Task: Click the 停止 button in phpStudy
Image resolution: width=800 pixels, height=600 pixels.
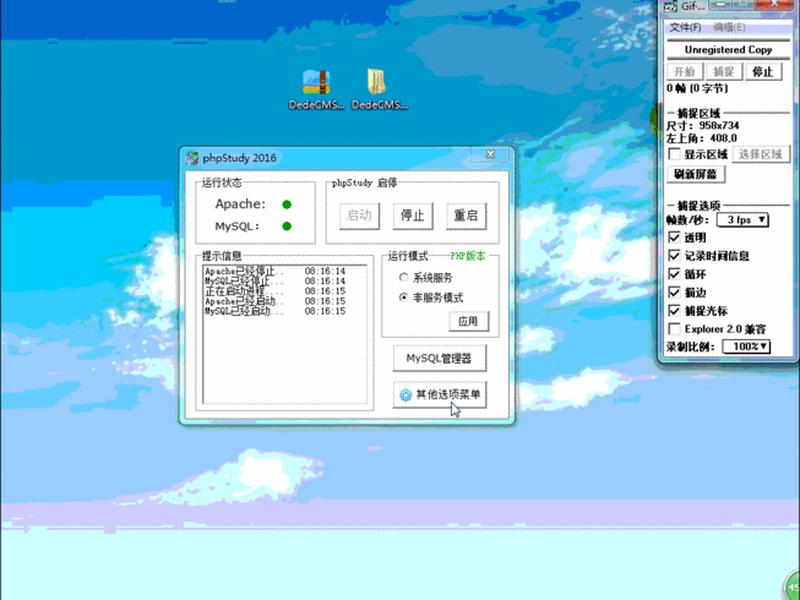Action: [413, 216]
